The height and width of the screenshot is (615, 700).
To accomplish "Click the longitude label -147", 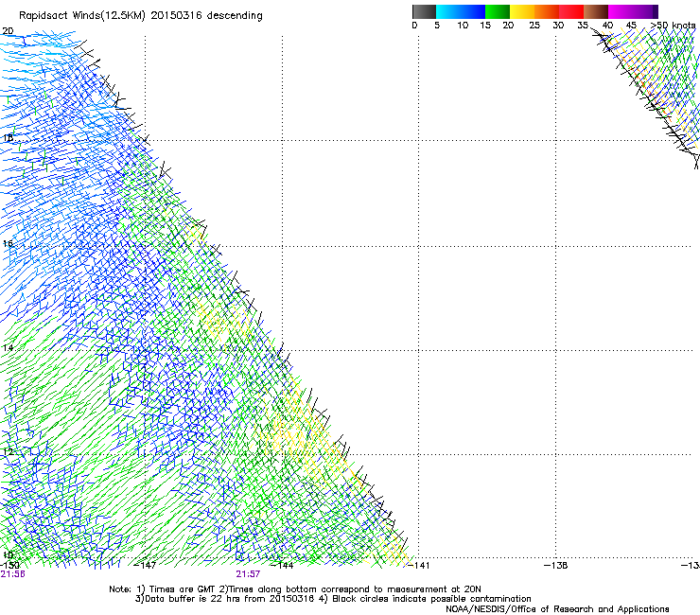I will coord(145,565).
